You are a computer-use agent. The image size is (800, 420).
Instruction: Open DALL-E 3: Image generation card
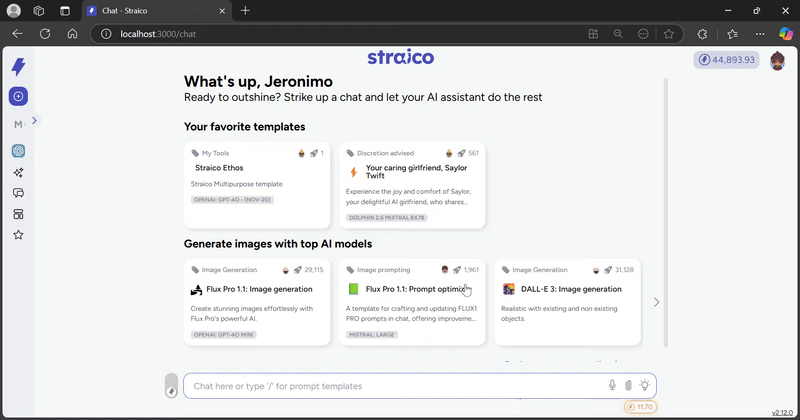(x=567, y=303)
